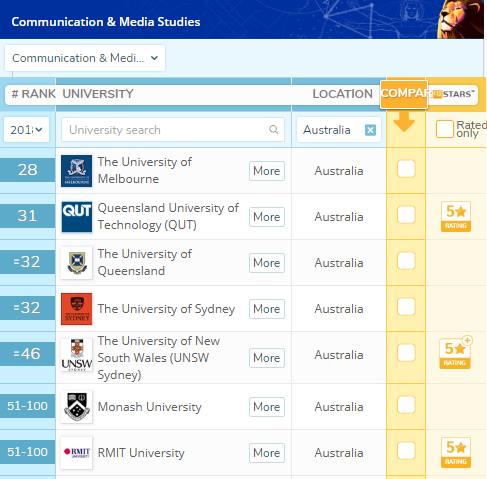Click the QS Stars header logo
This screenshot has width=487, height=479.
[x=453, y=94]
